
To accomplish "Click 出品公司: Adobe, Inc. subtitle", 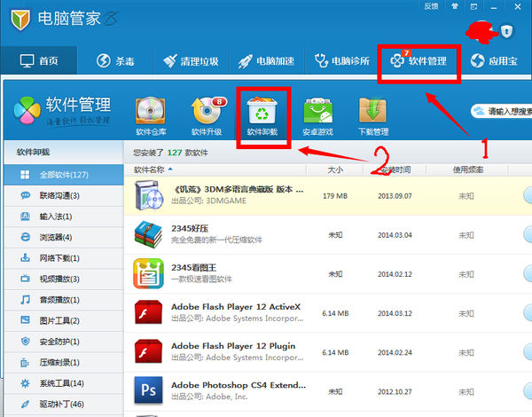I will [209, 397].
